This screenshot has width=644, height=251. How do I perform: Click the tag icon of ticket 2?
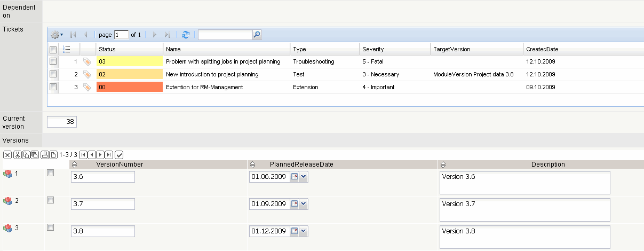click(x=88, y=75)
